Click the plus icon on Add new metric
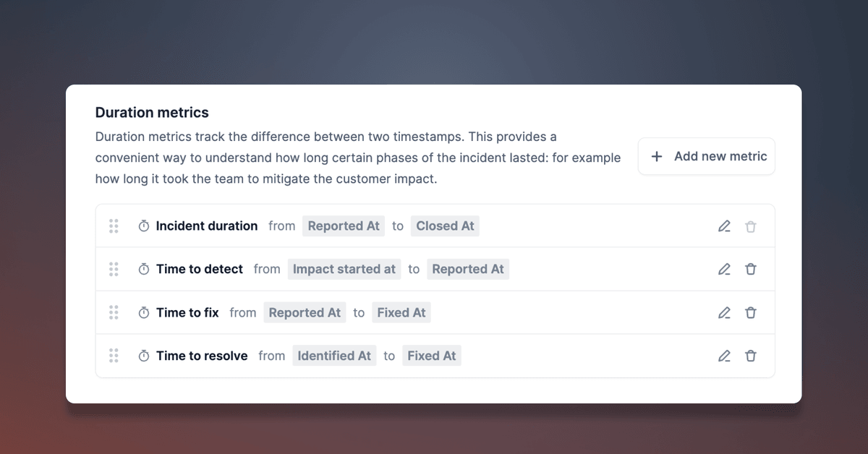This screenshot has width=868, height=454. [x=656, y=156]
